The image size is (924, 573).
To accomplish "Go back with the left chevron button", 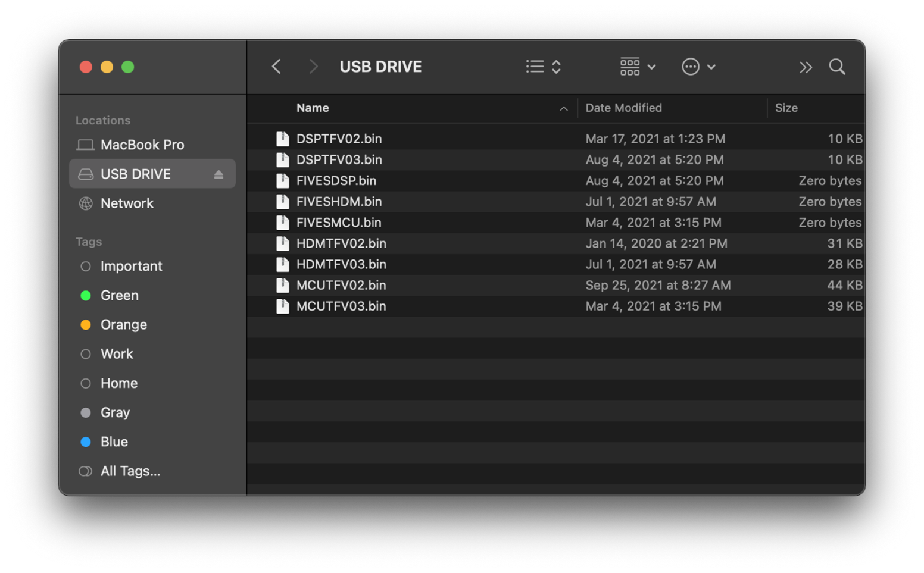I will [x=276, y=67].
